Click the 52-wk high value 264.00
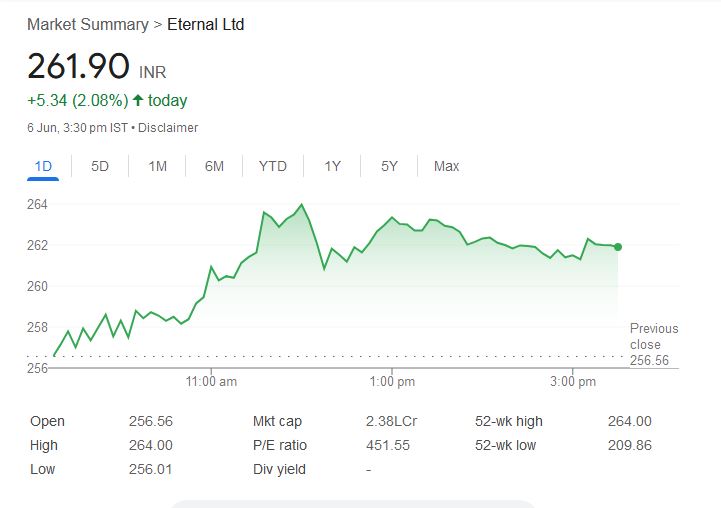Image resolution: width=721 pixels, height=508 pixels. point(629,421)
